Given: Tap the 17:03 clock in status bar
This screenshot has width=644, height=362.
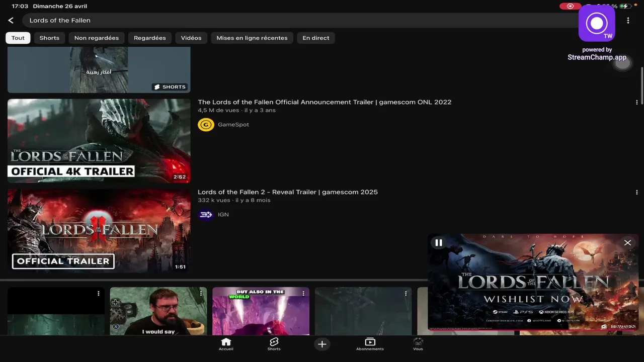Looking at the screenshot, I should pos(20,7).
